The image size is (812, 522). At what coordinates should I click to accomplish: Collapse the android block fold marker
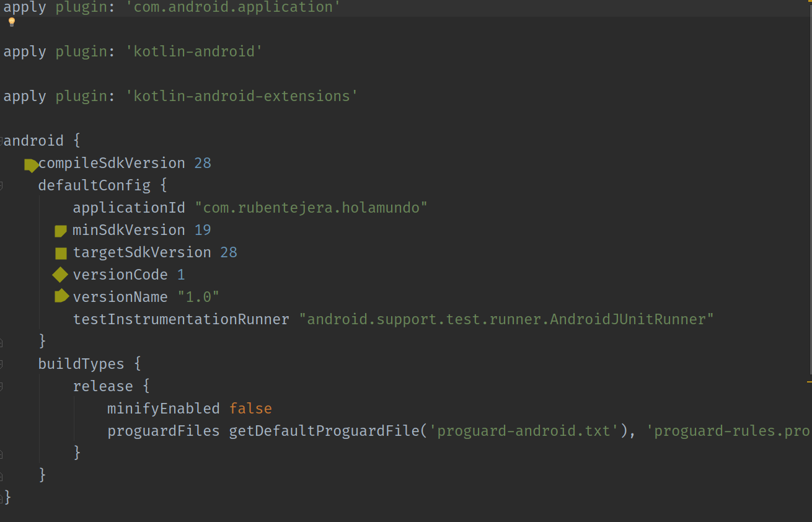coord(2,141)
